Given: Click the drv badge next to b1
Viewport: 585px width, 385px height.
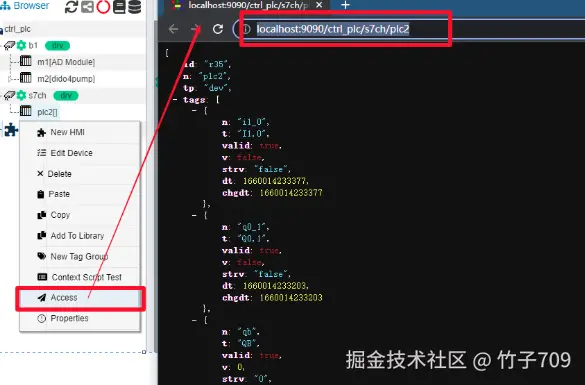Looking at the screenshot, I should point(57,46).
